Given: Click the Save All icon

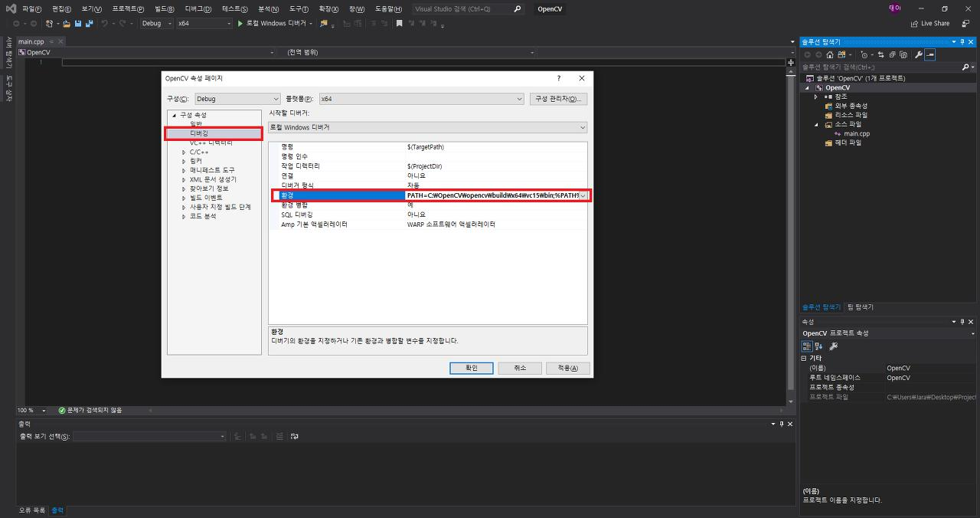Looking at the screenshot, I should [x=90, y=23].
